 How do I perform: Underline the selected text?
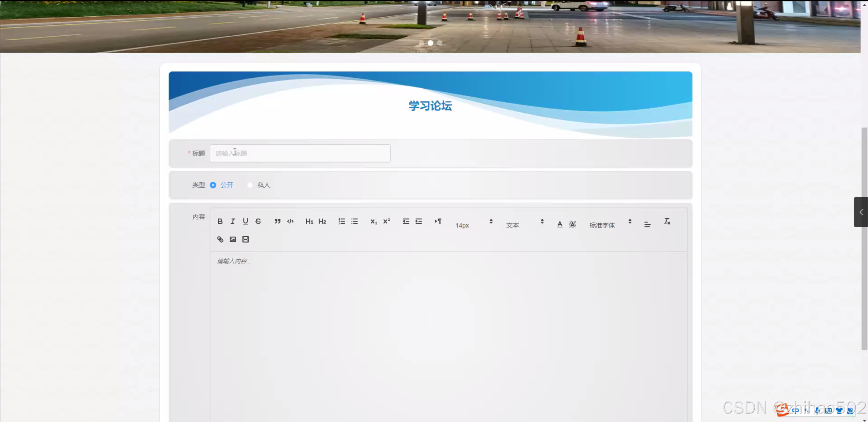click(x=245, y=221)
